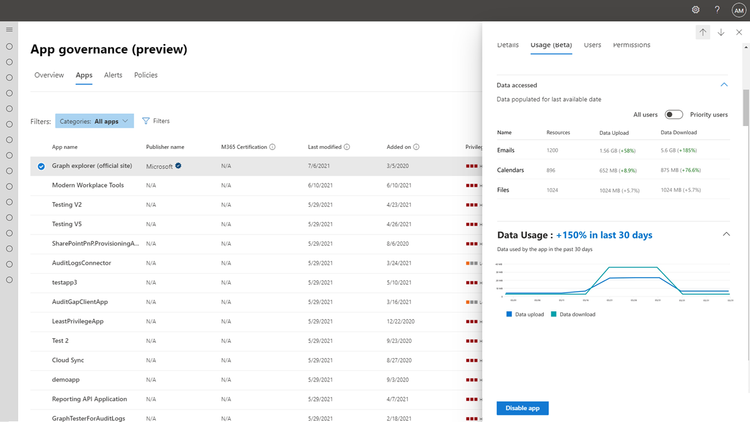750x422 pixels.
Task: Open the Users tab in pane
Action: 592,45
